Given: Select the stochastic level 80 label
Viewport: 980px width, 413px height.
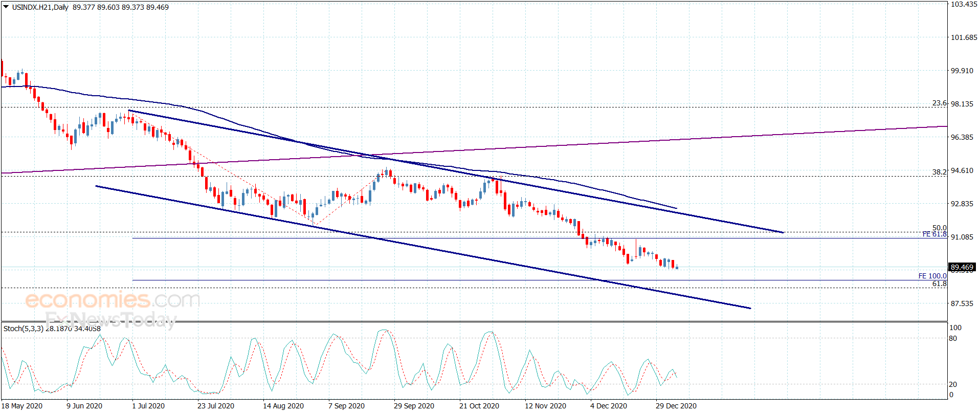Looking at the screenshot, I should 953,338.
